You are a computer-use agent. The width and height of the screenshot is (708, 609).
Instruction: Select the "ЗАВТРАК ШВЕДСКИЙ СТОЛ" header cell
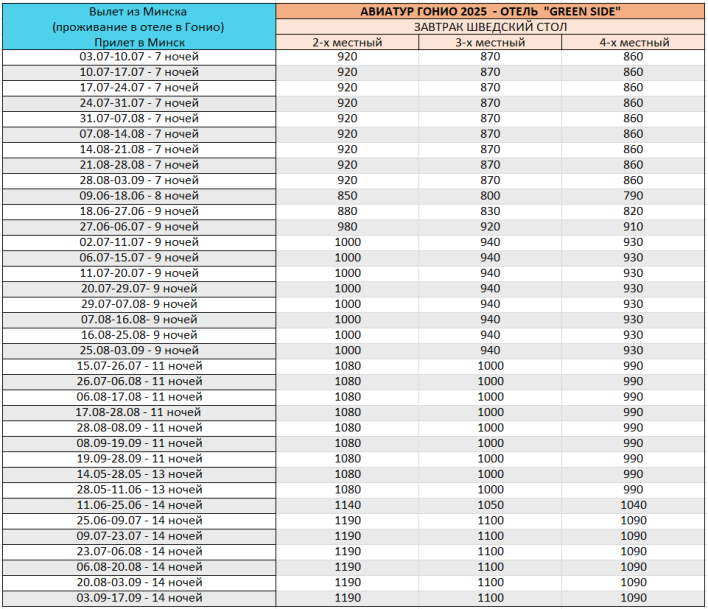pos(489,27)
